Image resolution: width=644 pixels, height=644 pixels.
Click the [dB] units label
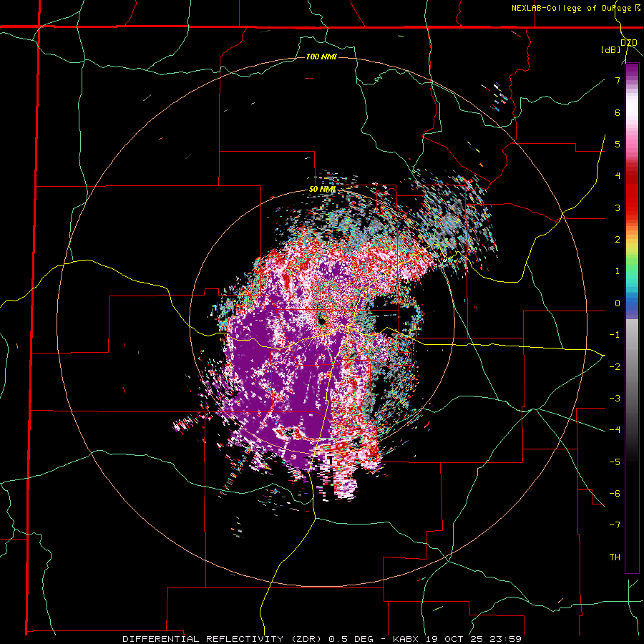pos(610,49)
